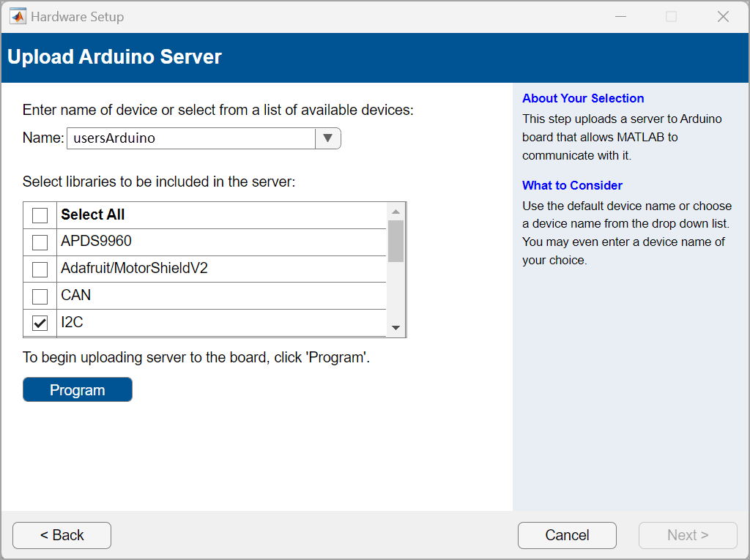This screenshot has width=750, height=560.
Task: Toggle the Select All checkbox
Action: [40, 215]
